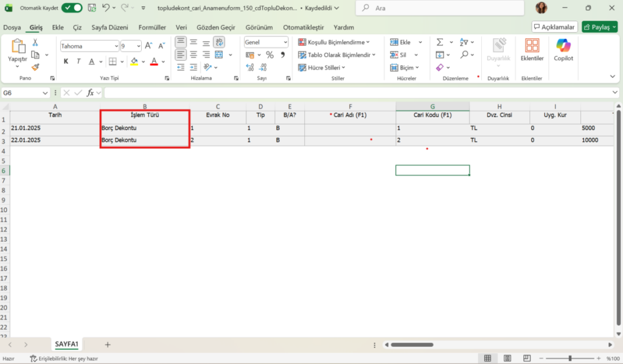Click the Format Painter brush icon

(x=35, y=67)
